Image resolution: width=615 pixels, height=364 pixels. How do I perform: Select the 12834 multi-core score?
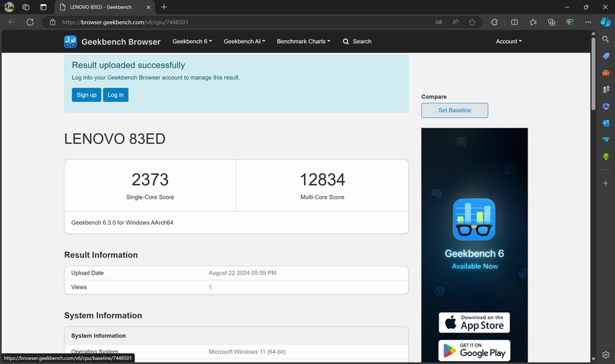[x=323, y=180]
